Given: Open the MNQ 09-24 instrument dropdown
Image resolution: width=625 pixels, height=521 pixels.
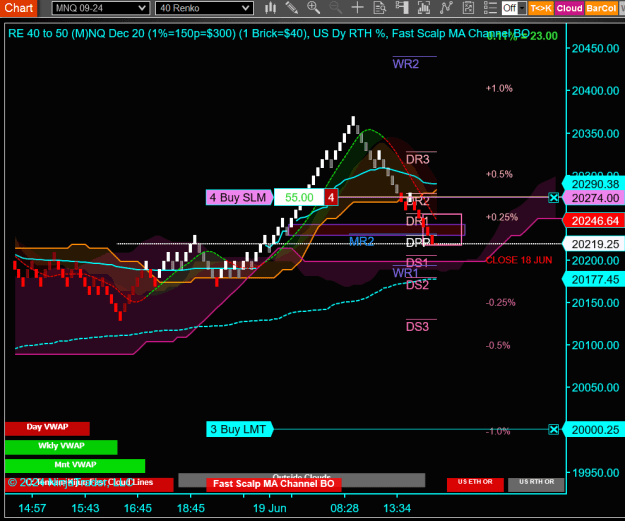Looking at the screenshot, I should point(100,8).
